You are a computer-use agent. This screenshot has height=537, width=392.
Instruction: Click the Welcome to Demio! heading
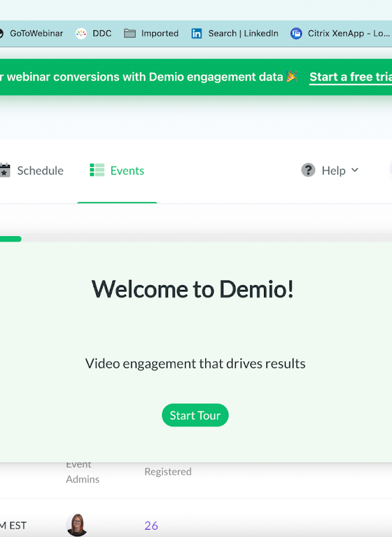[193, 289]
